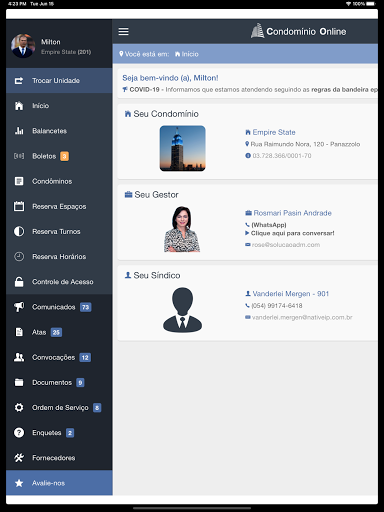Tap the Ordem de Serviço gear icon
Image resolution: width=384 pixels, height=512 pixels.
click(19, 407)
